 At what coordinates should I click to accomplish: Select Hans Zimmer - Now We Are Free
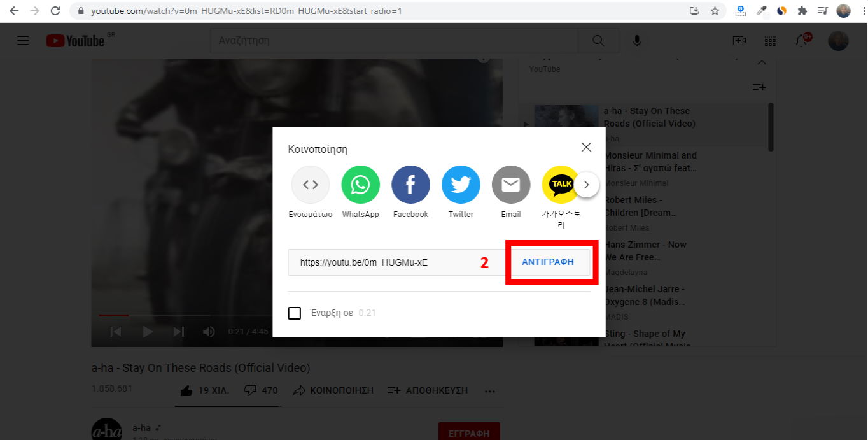click(x=645, y=251)
